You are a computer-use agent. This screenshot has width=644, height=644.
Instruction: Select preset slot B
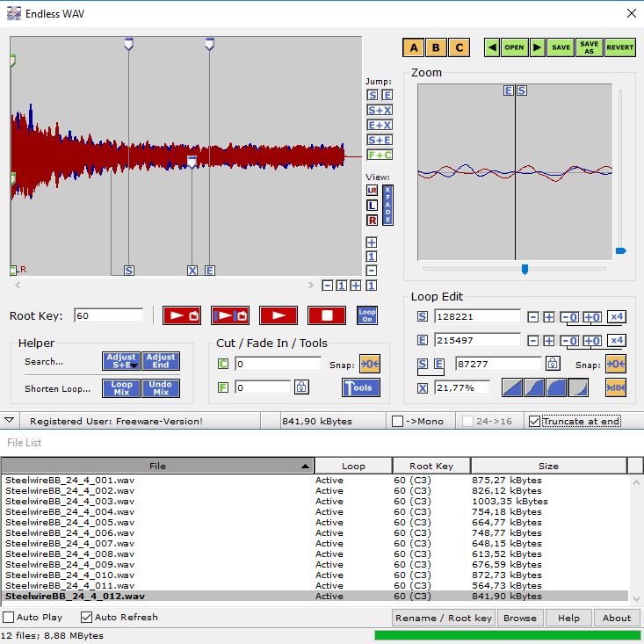coord(436,47)
